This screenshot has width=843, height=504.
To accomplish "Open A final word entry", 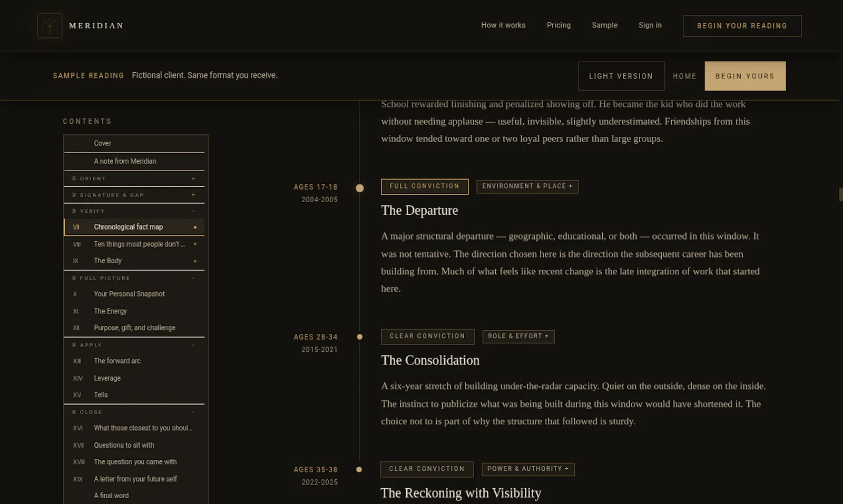I will pos(134,496).
